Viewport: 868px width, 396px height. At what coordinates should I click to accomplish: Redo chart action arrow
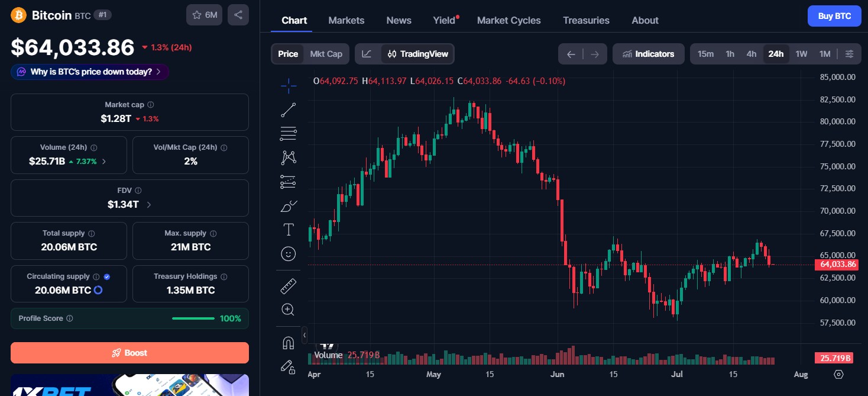(595, 54)
